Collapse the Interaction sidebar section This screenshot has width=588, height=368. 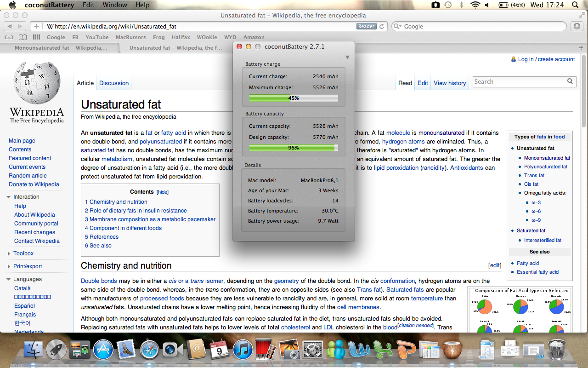pyautogui.click(x=9, y=197)
